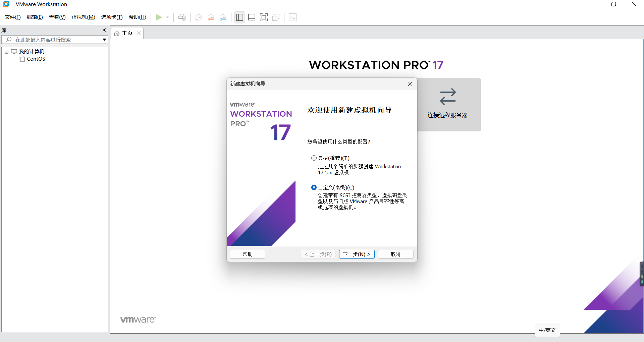The height and width of the screenshot is (342, 644).
Task: Enter full screen mode
Action: click(264, 17)
